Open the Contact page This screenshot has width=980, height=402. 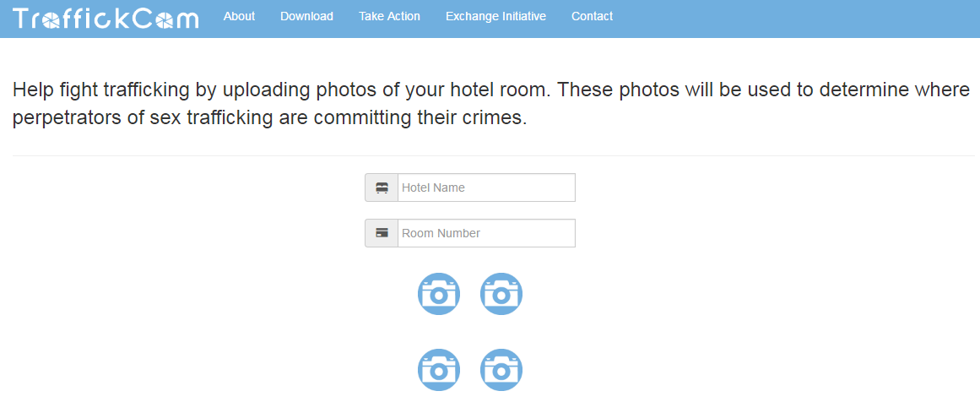(x=592, y=16)
